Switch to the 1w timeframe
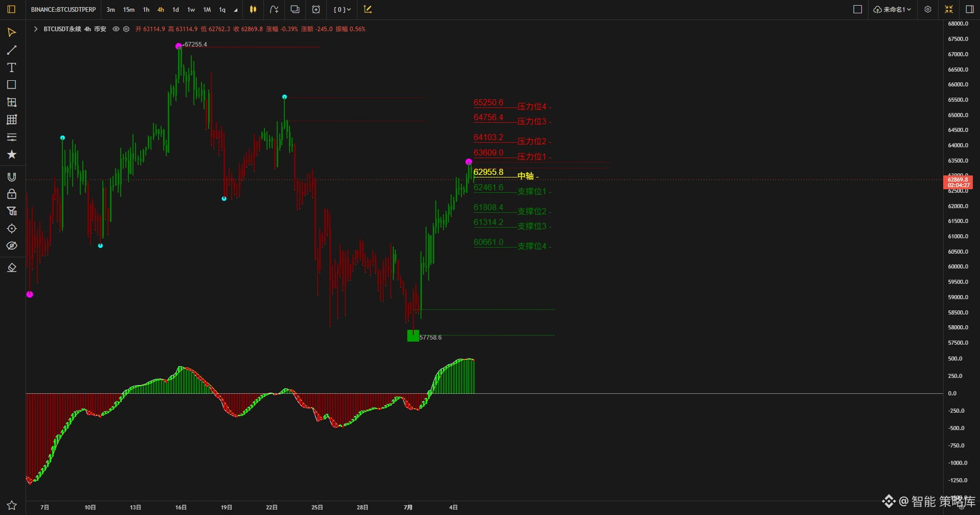Image resolution: width=980 pixels, height=515 pixels. pos(191,10)
